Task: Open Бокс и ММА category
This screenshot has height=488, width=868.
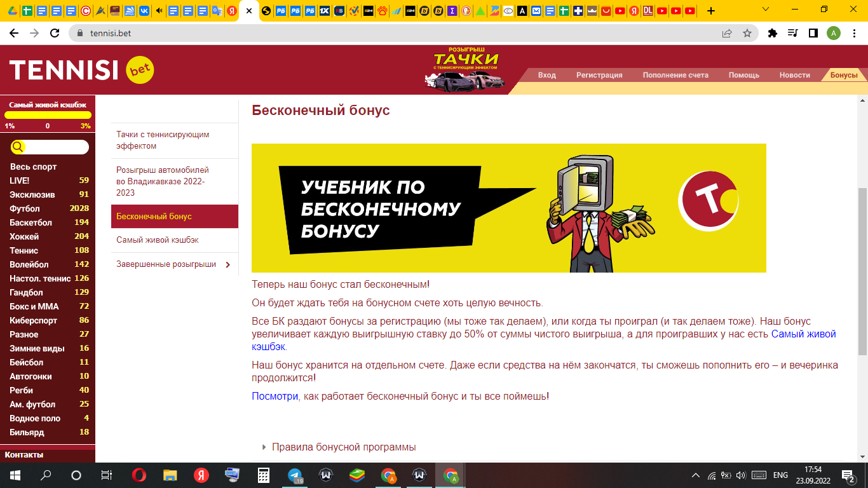Action: tap(49, 306)
